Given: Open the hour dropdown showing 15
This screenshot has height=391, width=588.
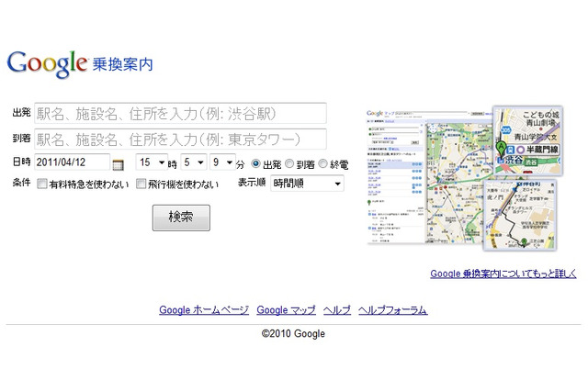Looking at the screenshot, I should tap(152, 162).
